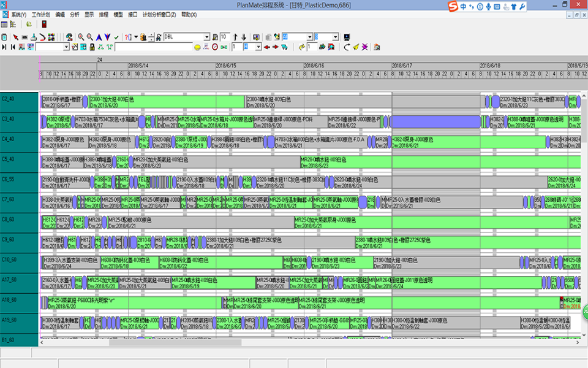588x368 pixels.
Task: Click the dark red door exit icon
Action: (44, 25)
